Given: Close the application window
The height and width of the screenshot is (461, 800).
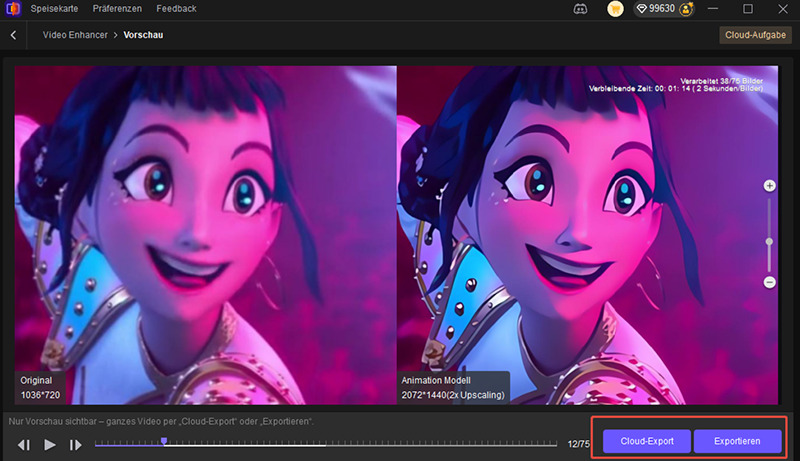Looking at the screenshot, I should click(x=783, y=9).
